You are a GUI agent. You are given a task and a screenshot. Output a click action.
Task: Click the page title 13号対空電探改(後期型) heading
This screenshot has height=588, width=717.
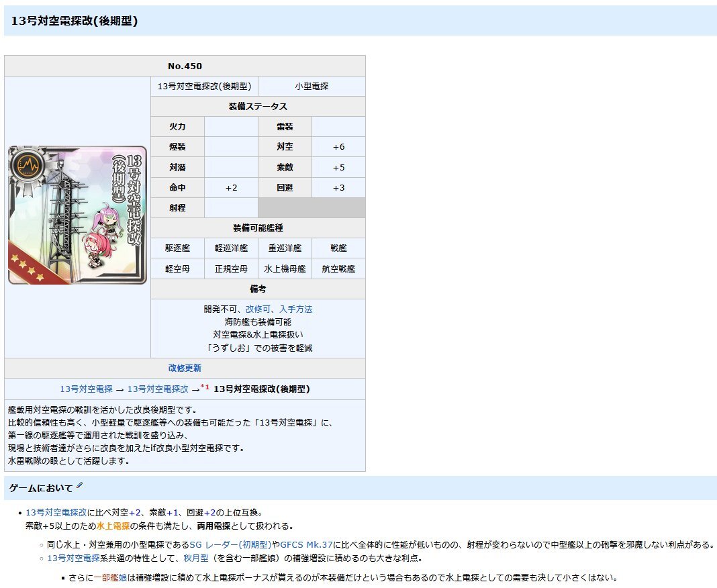(x=74, y=21)
